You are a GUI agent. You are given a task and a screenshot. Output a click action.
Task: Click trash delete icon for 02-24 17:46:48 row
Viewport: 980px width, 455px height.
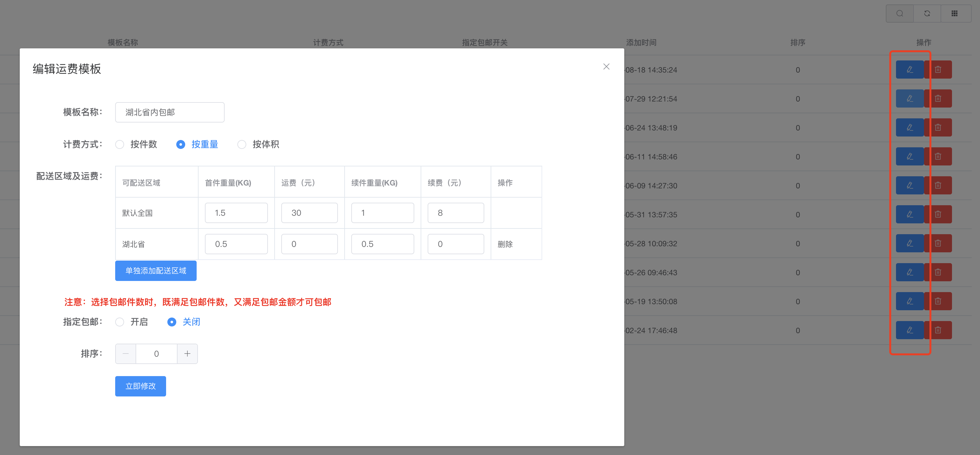click(x=938, y=330)
